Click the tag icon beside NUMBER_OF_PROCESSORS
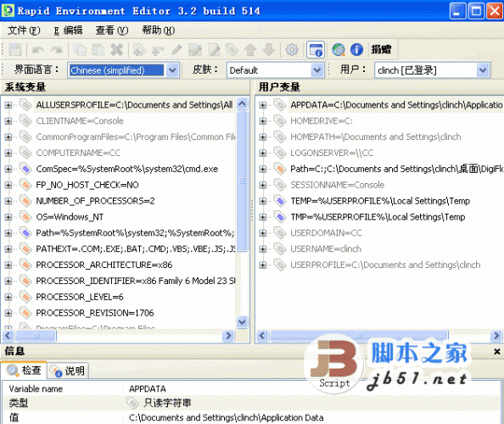 click(25, 201)
